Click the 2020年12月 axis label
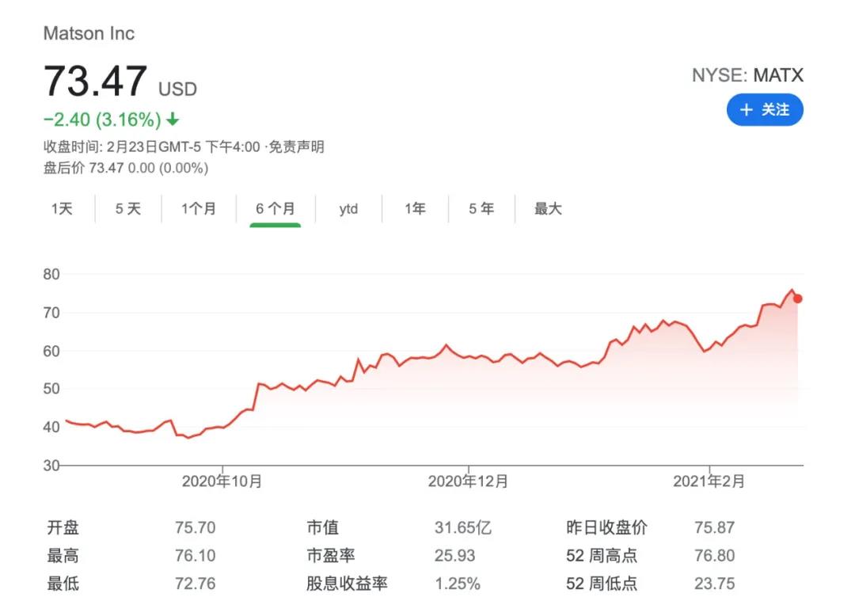Viewport: 855px width, 616px height. tap(469, 481)
